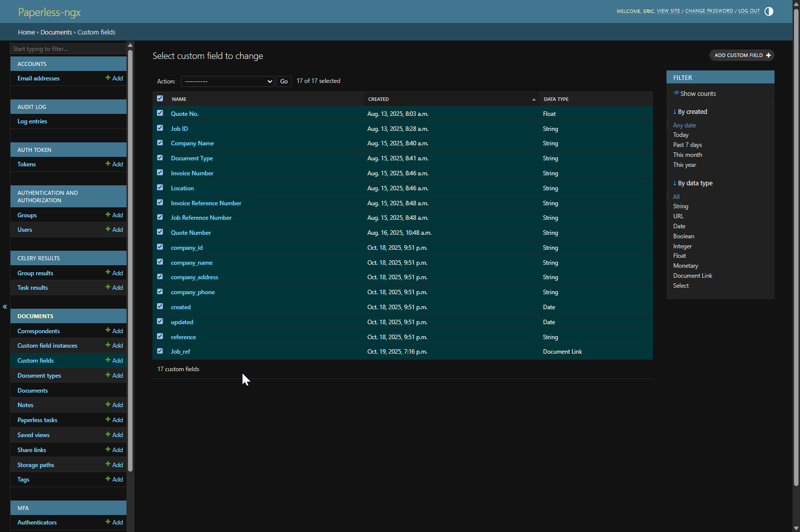The image size is (800, 532).
Task: Uncheck the Quote No. row checkbox
Action: [160, 113]
